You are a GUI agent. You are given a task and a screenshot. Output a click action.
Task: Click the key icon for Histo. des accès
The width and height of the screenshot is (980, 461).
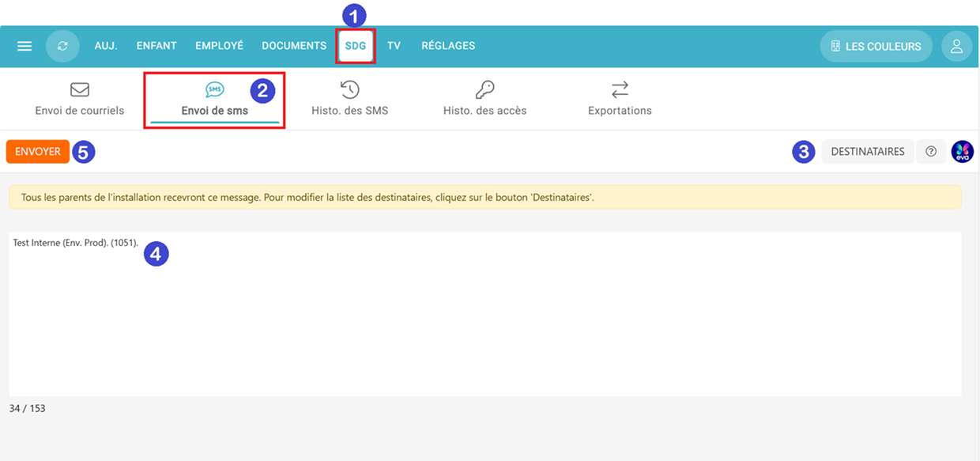484,89
